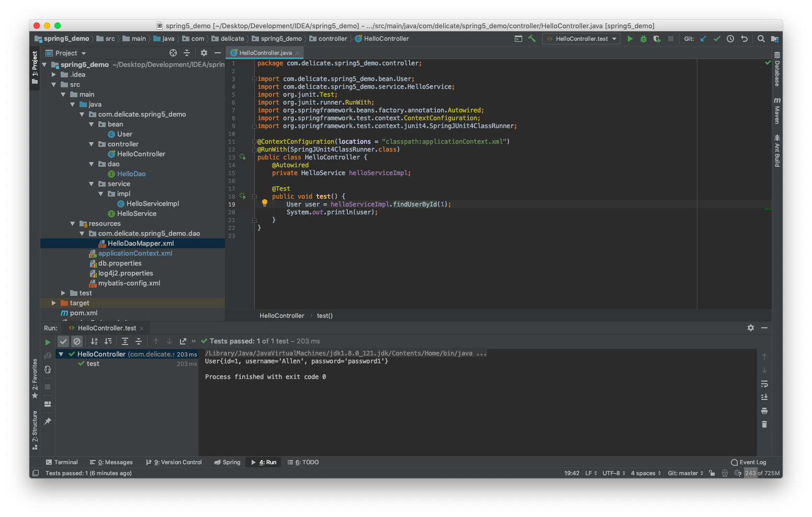Commit changes using the Git green checkmark
This screenshot has height=517, width=812.
[717, 39]
